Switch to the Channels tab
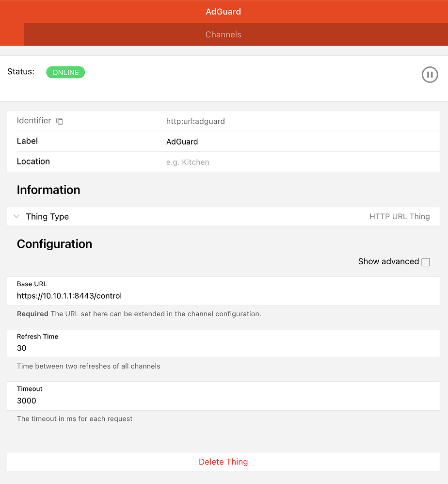 pyautogui.click(x=223, y=34)
